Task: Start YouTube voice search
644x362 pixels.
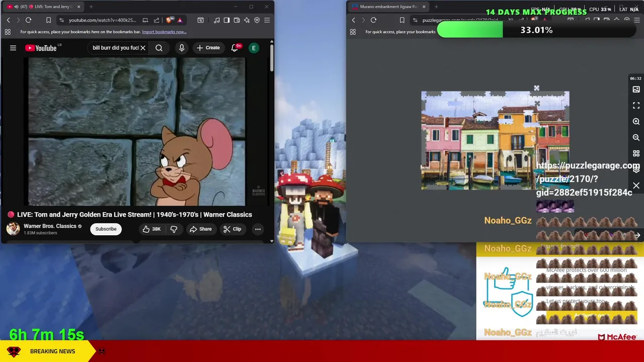Action: [182, 48]
